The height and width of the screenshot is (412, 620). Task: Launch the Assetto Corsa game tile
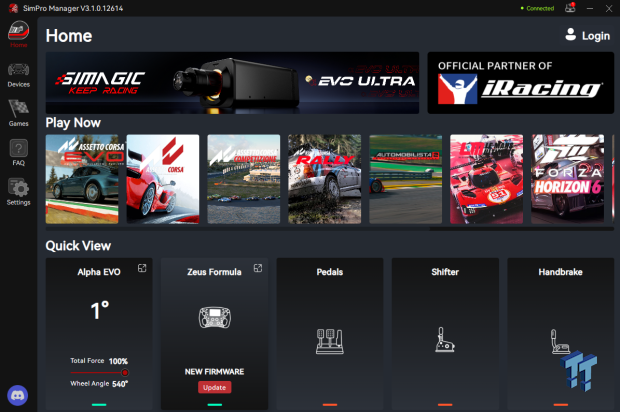(163, 179)
